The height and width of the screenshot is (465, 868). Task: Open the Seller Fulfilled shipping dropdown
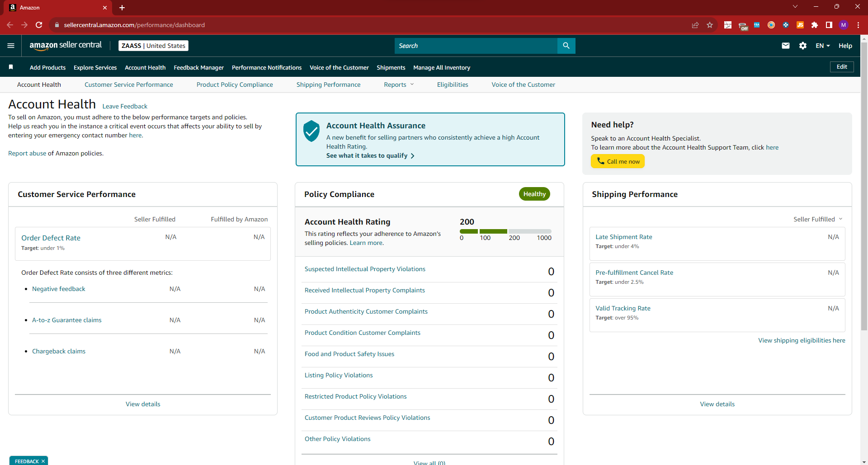(818, 219)
